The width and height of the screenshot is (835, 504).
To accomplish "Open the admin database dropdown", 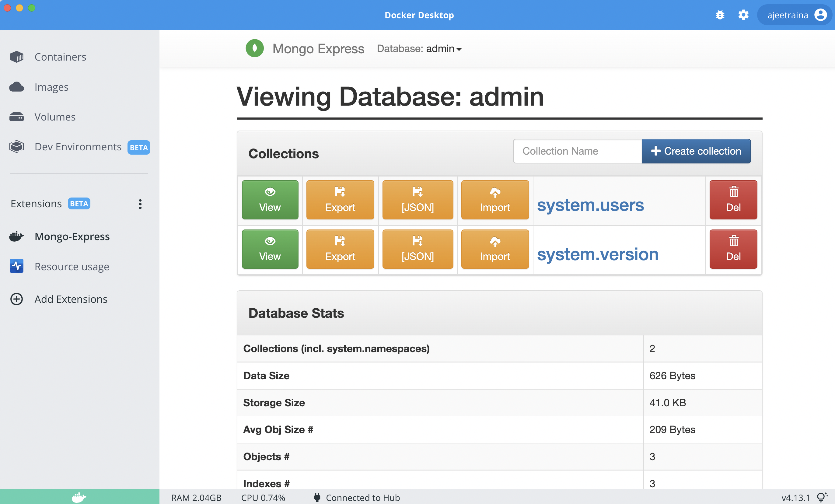I will (443, 48).
